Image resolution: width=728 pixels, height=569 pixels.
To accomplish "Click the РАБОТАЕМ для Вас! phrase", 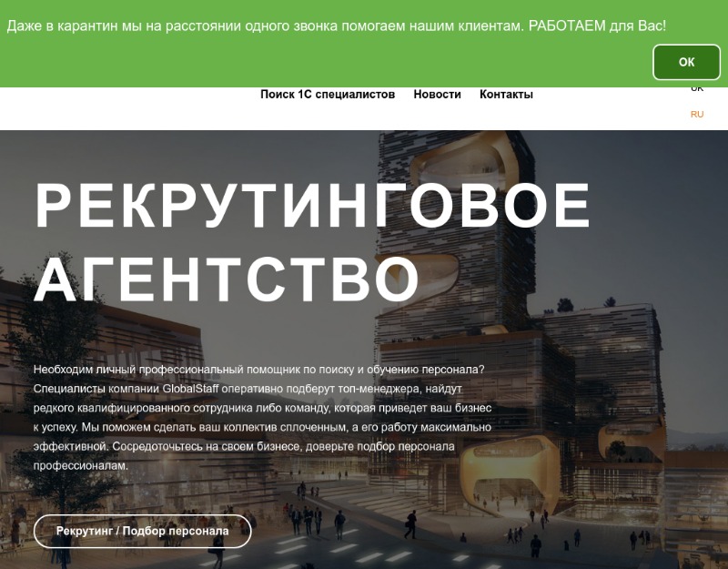I will (x=597, y=25).
